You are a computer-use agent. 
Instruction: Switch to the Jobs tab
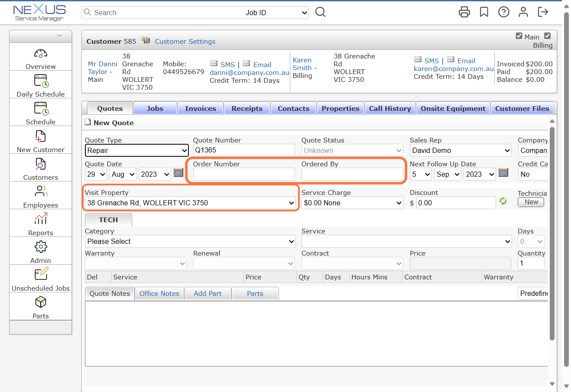155,108
